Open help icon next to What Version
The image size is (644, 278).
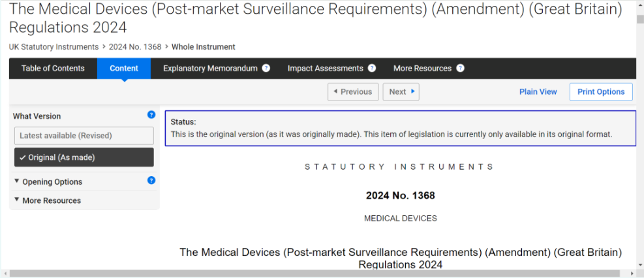pos(151,115)
